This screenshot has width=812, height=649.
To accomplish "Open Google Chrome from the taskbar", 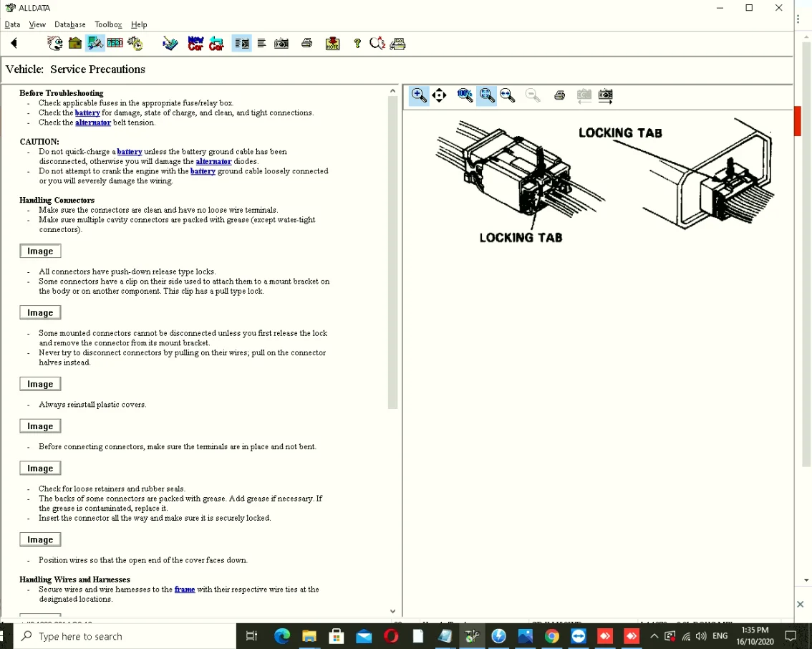I will point(551,636).
